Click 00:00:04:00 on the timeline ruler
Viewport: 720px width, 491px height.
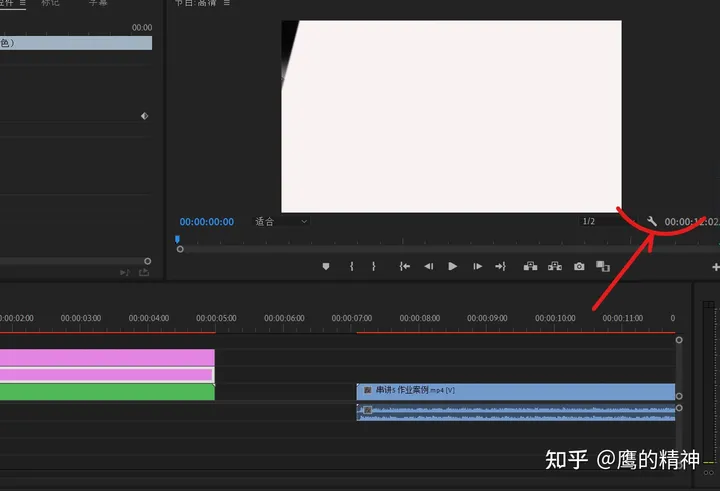click(x=149, y=318)
